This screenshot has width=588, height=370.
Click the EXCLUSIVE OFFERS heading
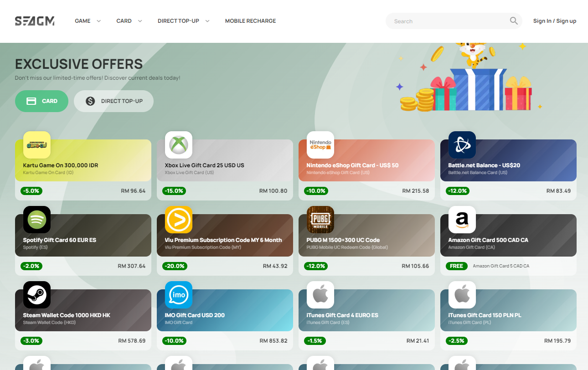click(79, 64)
